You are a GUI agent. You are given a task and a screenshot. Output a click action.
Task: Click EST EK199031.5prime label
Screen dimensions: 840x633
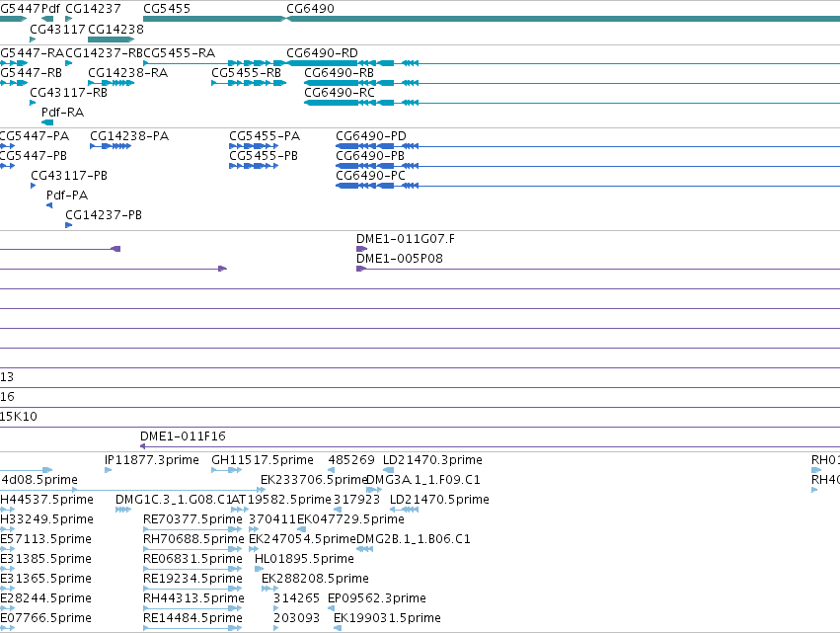pos(387,619)
